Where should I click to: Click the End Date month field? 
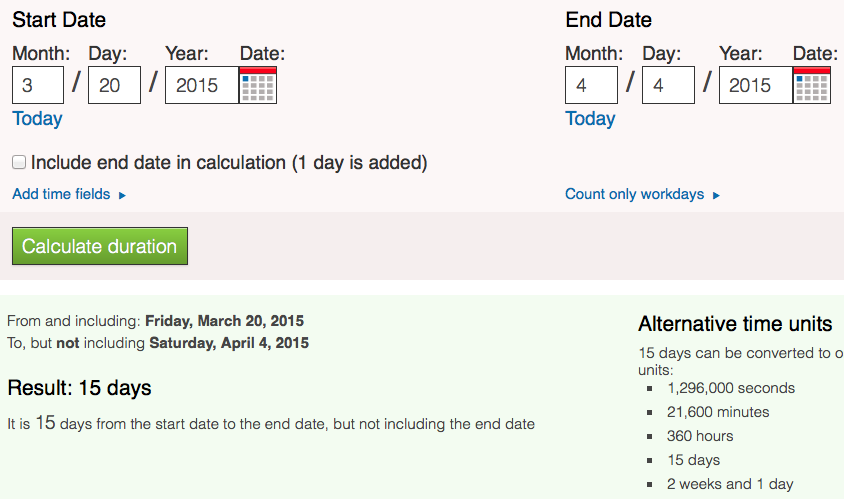pos(591,85)
